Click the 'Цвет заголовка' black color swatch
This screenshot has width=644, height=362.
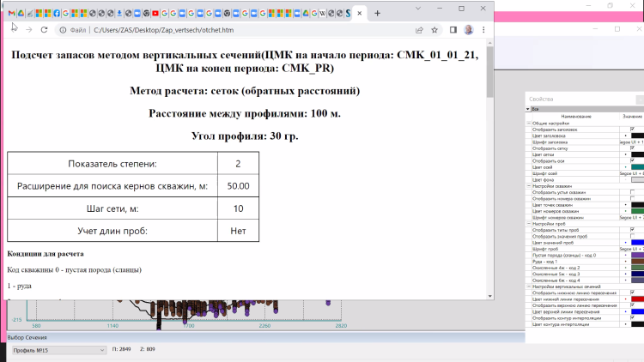[637, 136]
